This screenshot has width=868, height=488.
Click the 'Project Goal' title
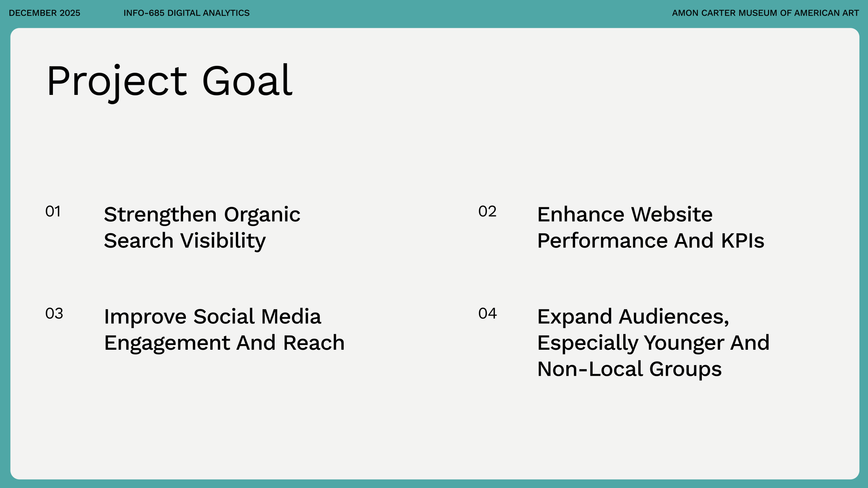click(x=170, y=81)
